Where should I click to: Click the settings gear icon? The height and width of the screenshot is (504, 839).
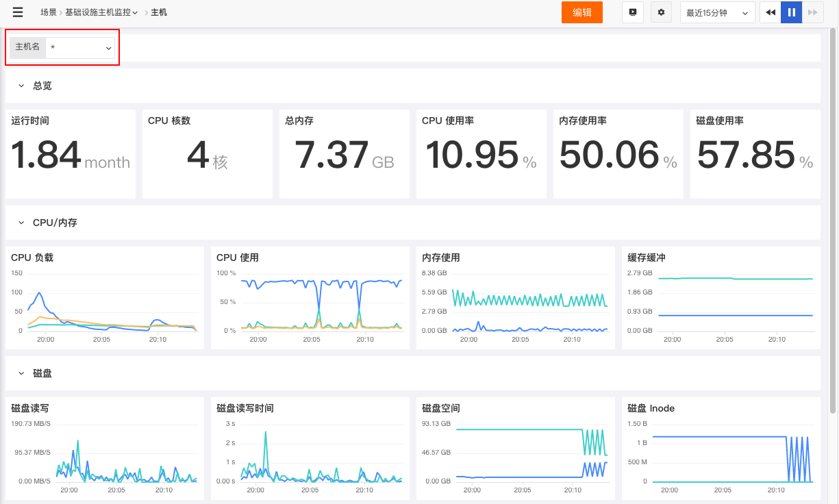661,12
